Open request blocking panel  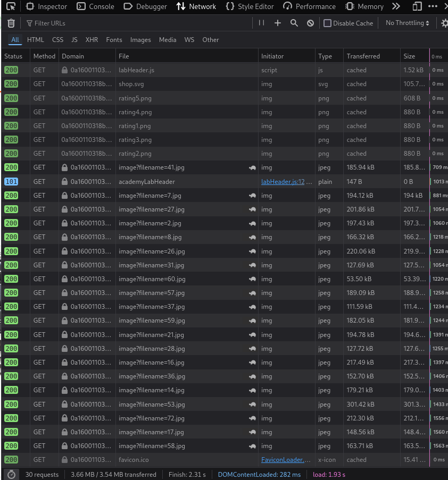click(x=310, y=23)
